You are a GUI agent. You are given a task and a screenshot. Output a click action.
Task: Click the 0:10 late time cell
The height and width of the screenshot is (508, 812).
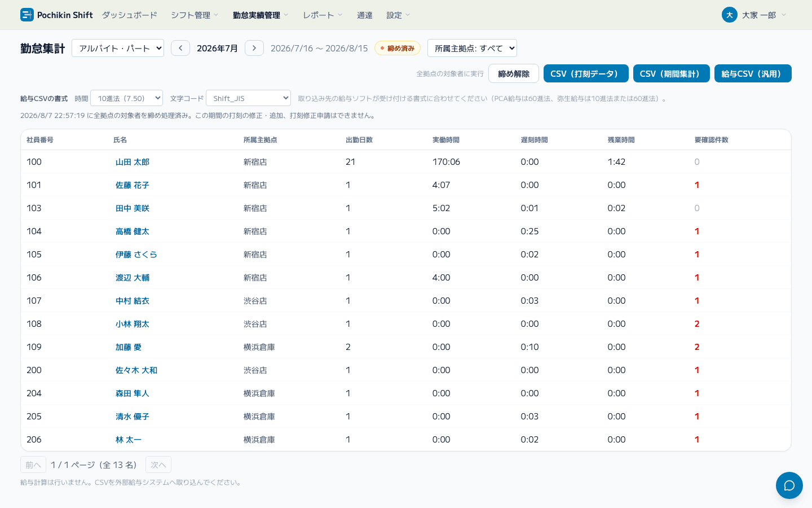point(529,347)
